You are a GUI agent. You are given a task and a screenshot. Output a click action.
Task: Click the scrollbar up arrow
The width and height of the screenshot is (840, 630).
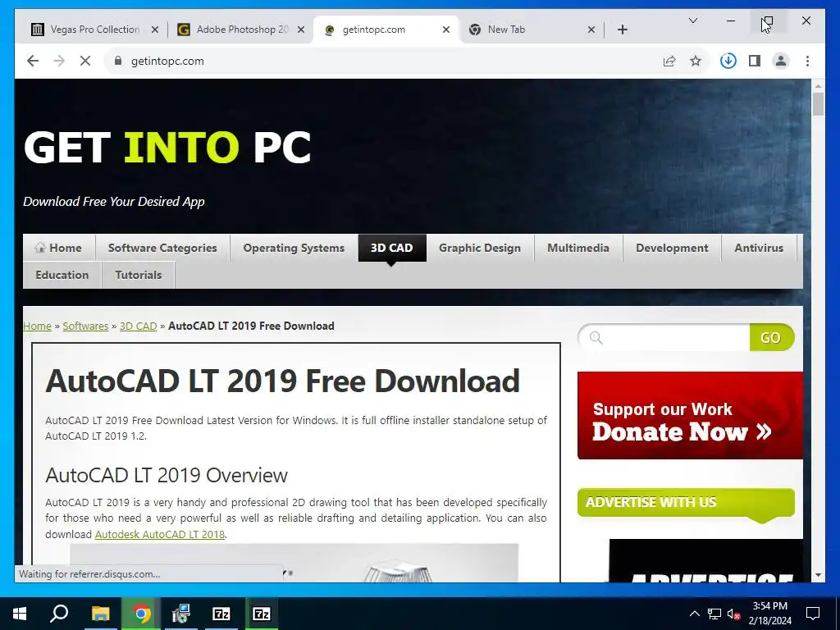818,85
